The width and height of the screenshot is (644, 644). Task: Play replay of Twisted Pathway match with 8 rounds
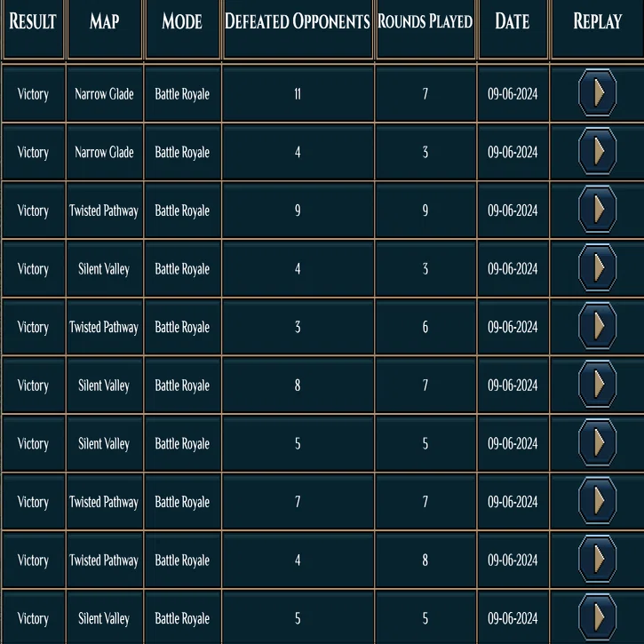pos(597,560)
